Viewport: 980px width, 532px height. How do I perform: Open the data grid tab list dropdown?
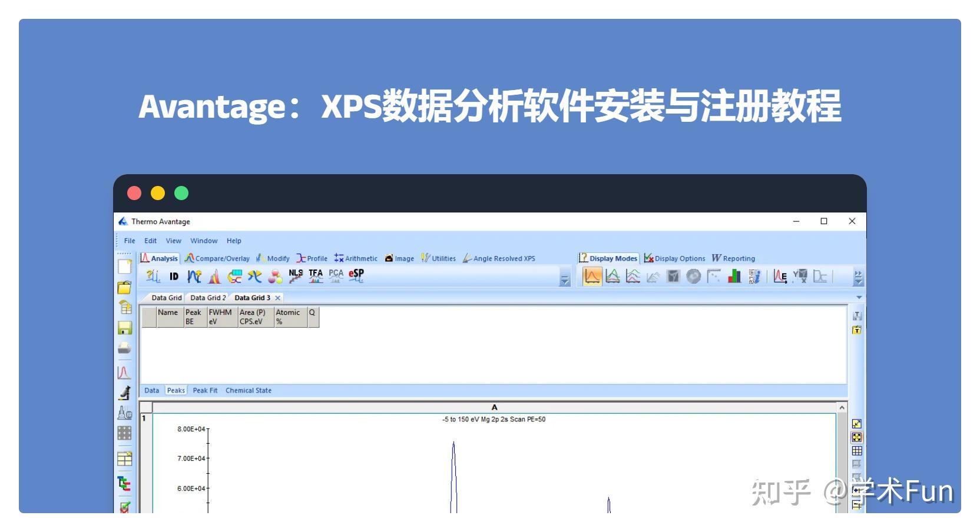click(x=858, y=297)
